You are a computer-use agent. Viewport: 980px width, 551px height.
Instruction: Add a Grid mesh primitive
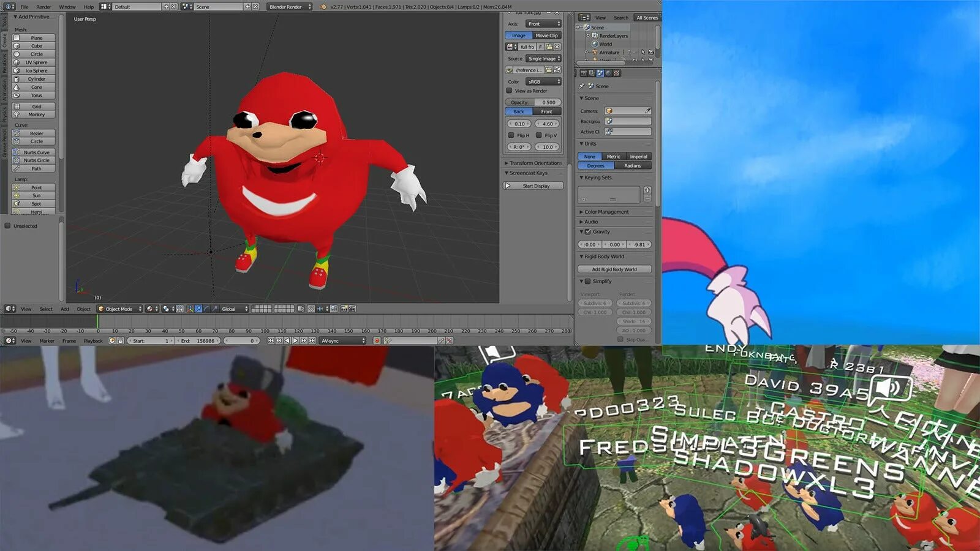coord(34,107)
